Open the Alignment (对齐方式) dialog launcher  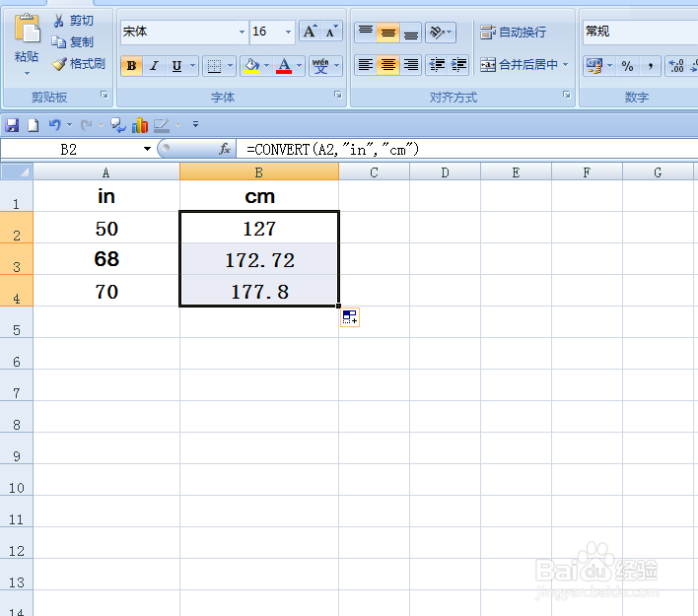(x=567, y=95)
